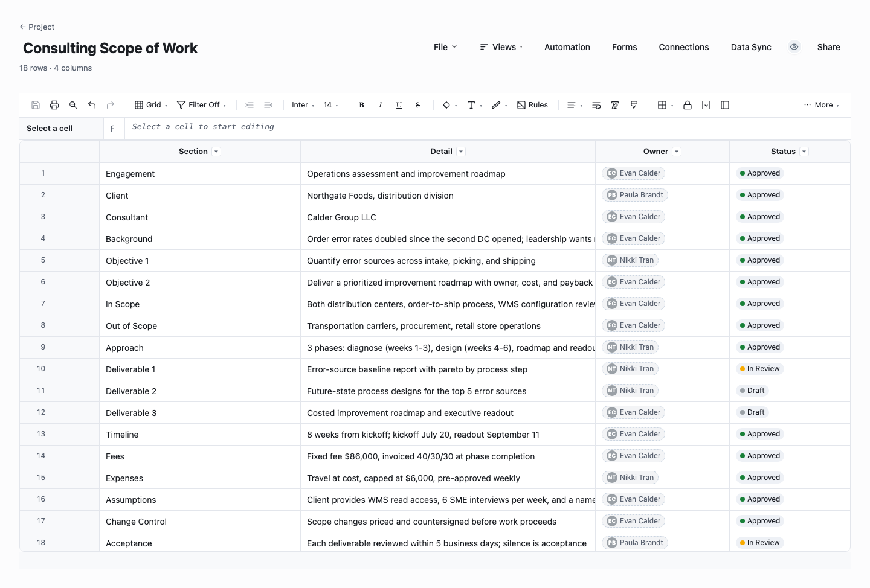
Task: Click the save icon in the toolbar
Action: click(36, 105)
